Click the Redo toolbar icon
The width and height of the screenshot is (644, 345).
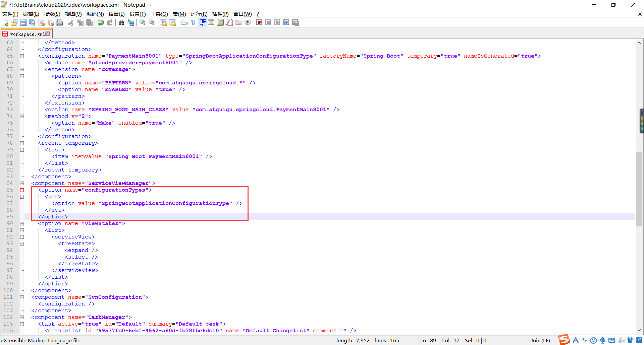point(110,22)
